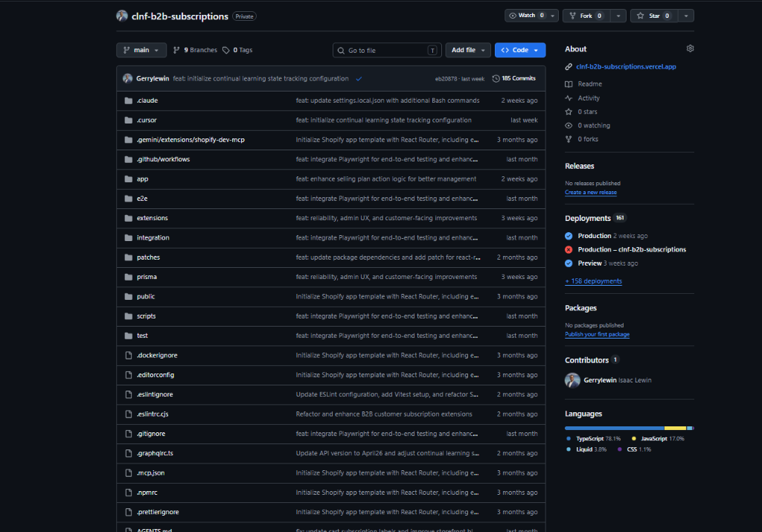Toggle Watch on this repository

point(527,16)
